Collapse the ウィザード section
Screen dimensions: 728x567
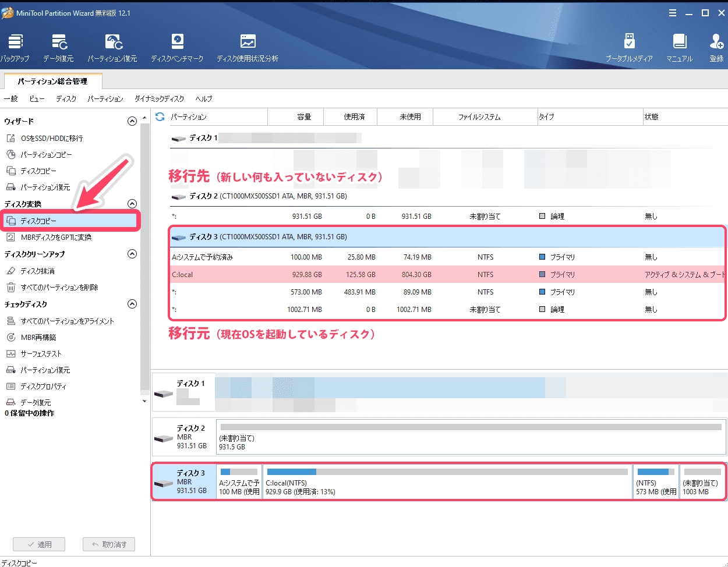pos(132,121)
